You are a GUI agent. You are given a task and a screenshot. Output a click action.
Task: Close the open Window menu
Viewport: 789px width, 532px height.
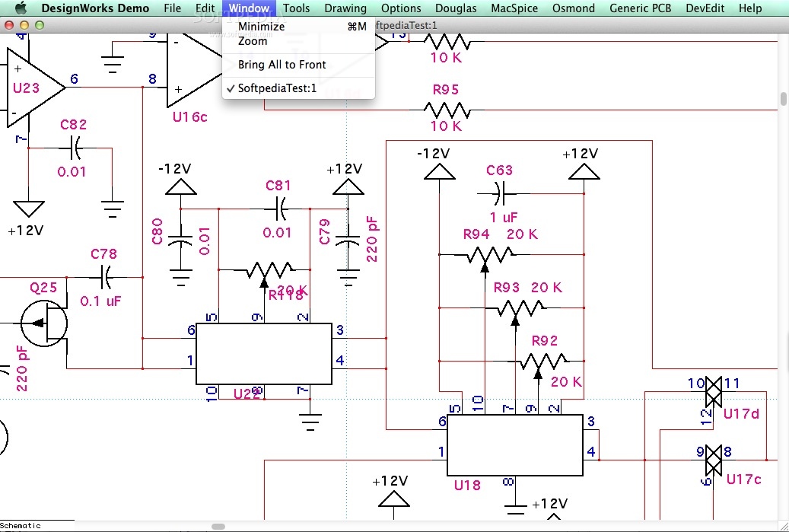coord(249,8)
